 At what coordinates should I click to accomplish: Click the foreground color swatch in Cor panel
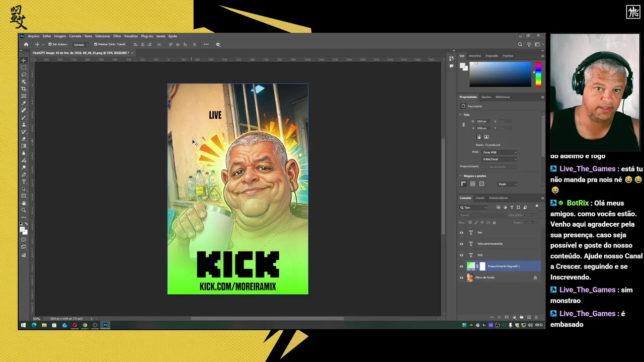[462, 66]
